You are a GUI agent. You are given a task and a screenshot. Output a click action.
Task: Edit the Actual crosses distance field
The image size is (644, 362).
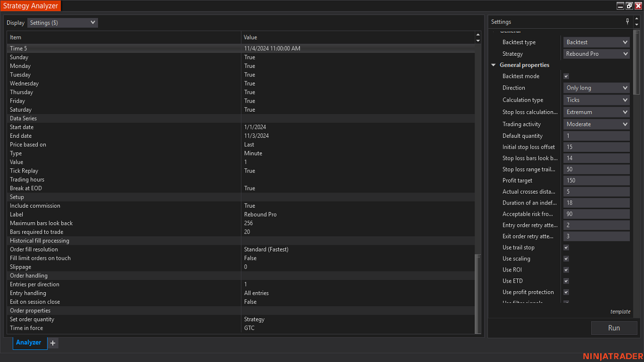click(597, 192)
